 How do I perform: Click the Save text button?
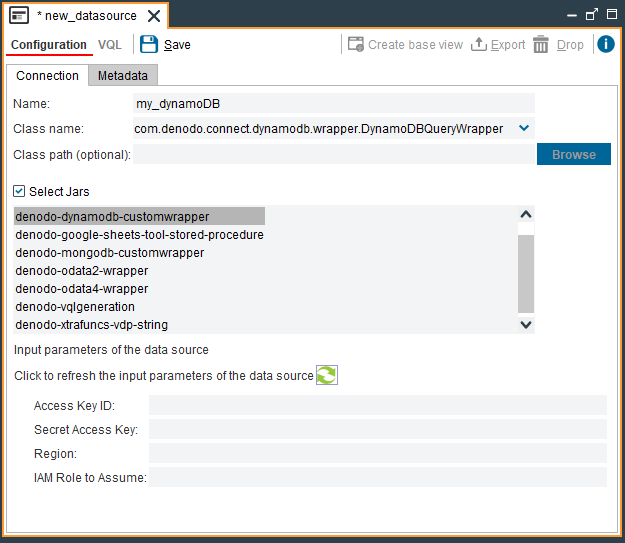[x=177, y=45]
